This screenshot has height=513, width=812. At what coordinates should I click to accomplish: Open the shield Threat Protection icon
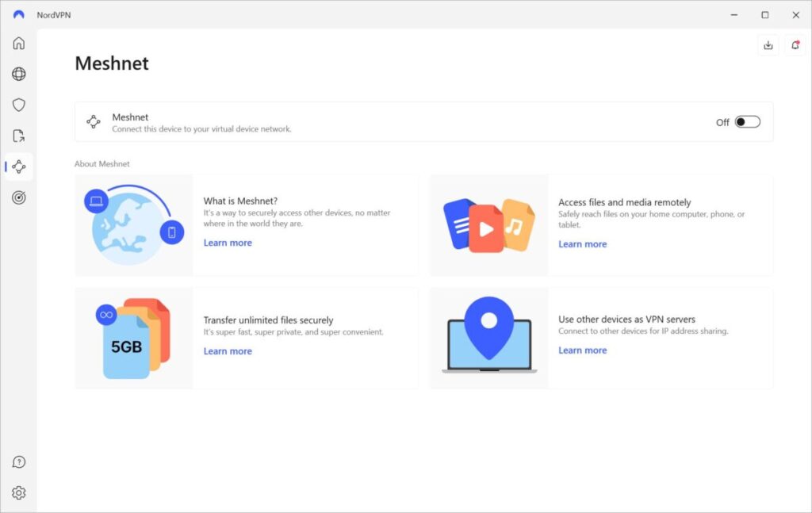click(x=19, y=105)
